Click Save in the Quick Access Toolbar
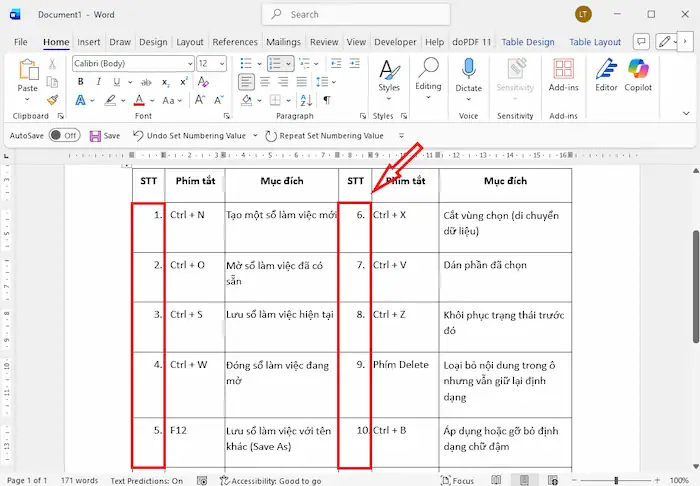700x486 pixels. click(104, 135)
